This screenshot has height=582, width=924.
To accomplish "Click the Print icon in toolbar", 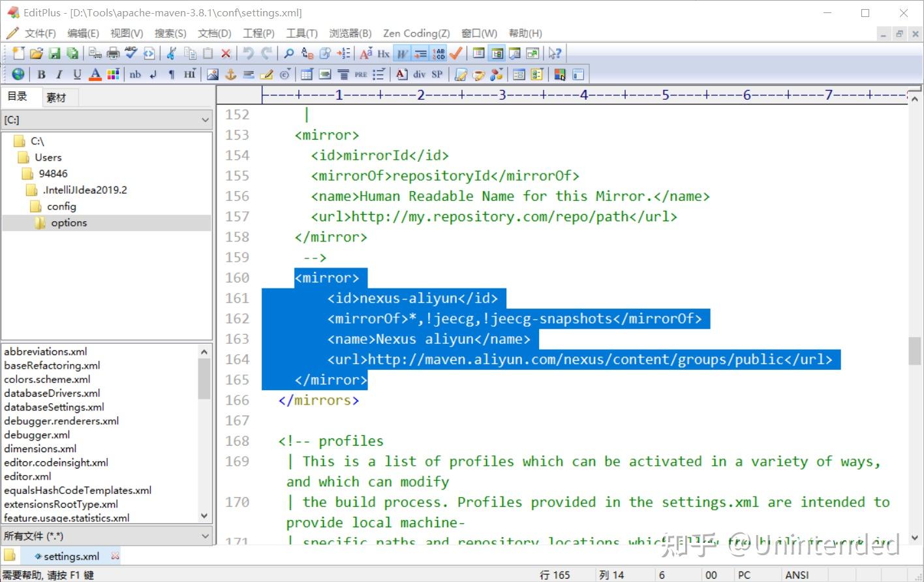I will [113, 54].
